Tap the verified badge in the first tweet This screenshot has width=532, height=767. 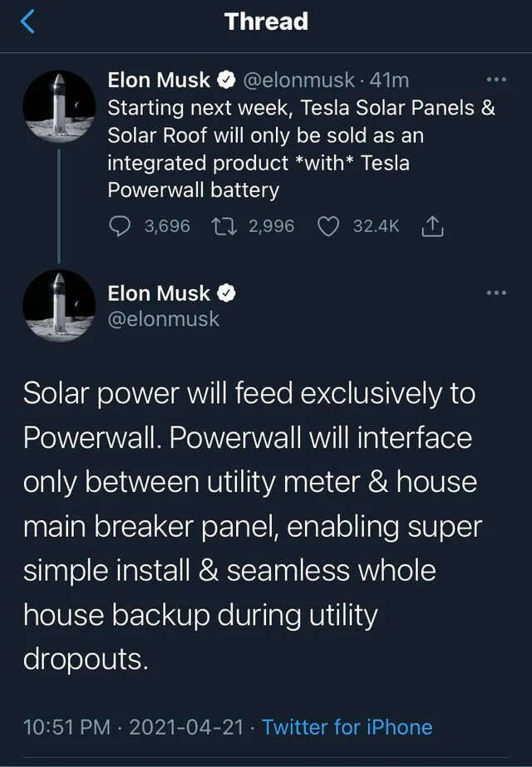[x=225, y=81]
